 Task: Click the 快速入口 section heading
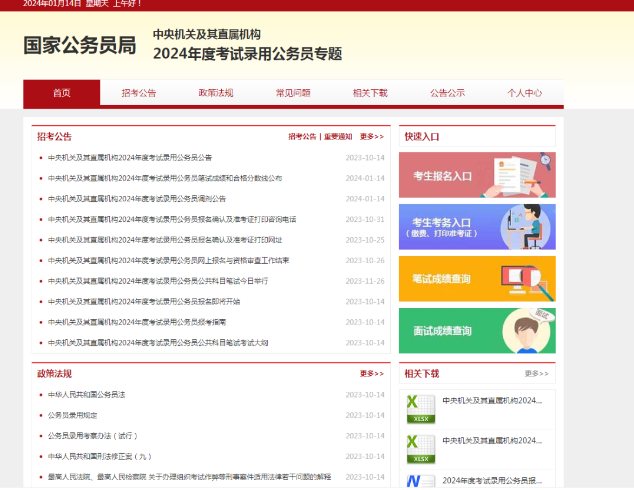pyautogui.click(x=422, y=137)
